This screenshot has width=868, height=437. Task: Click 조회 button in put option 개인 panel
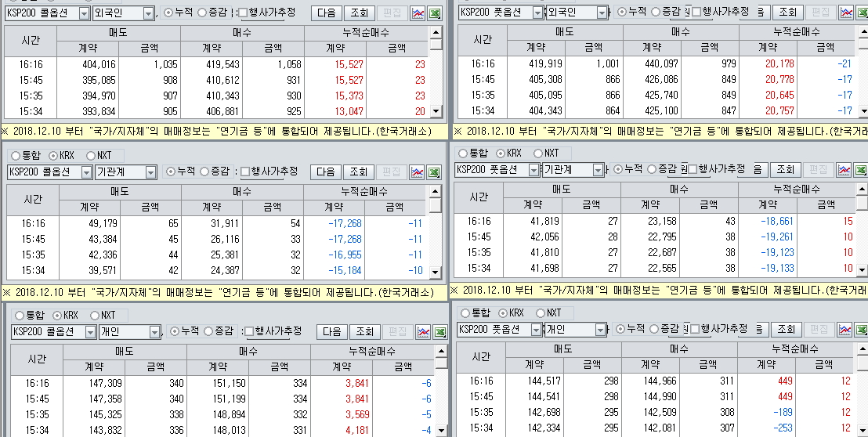point(786,329)
